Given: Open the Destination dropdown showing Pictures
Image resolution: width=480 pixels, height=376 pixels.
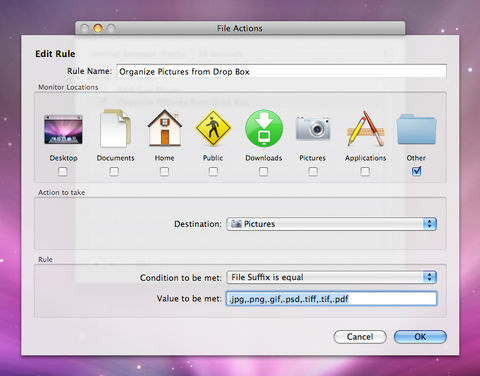Looking at the screenshot, I should tap(331, 224).
